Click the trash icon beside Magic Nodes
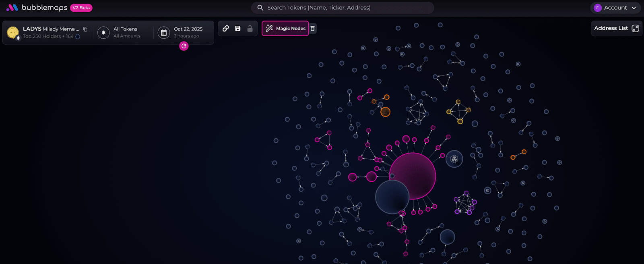The width and height of the screenshot is (644, 264). click(x=313, y=28)
